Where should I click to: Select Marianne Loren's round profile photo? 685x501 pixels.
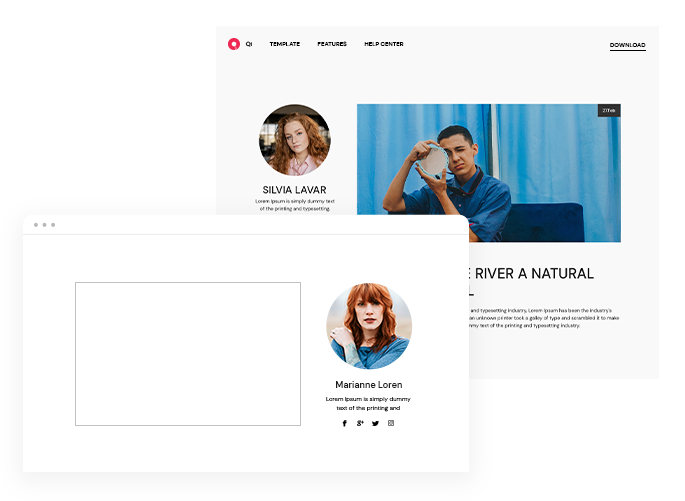369,326
